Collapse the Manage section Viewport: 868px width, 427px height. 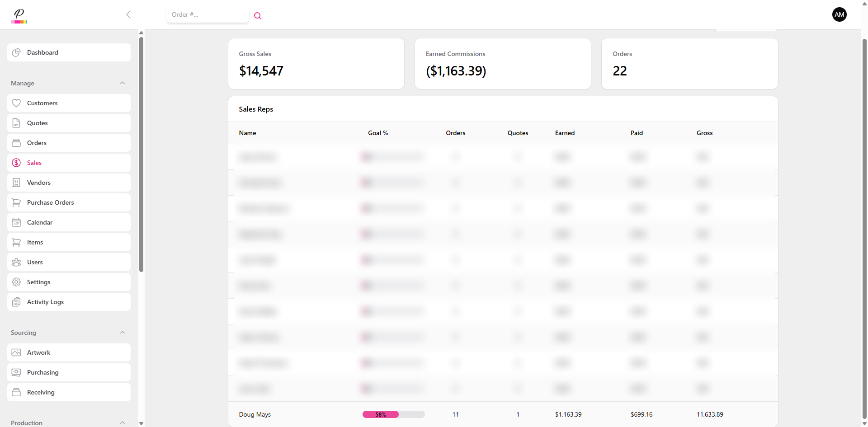(123, 83)
